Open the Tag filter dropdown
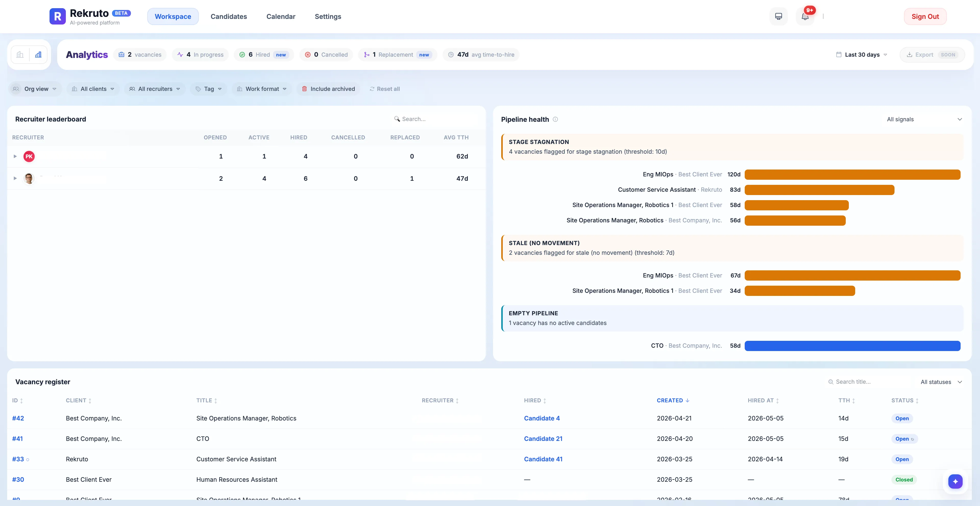This screenshot has height=506, width=980. pos(209,89)
